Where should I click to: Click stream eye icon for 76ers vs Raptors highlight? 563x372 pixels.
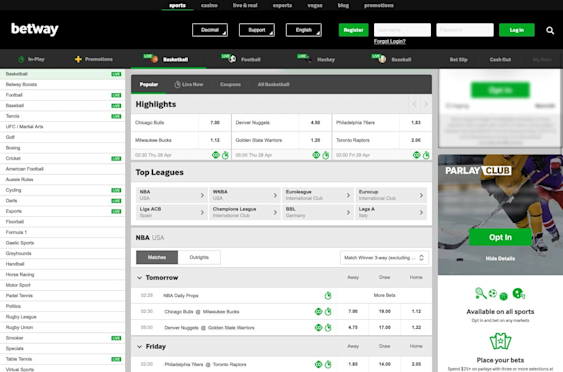tap(417, 155)
